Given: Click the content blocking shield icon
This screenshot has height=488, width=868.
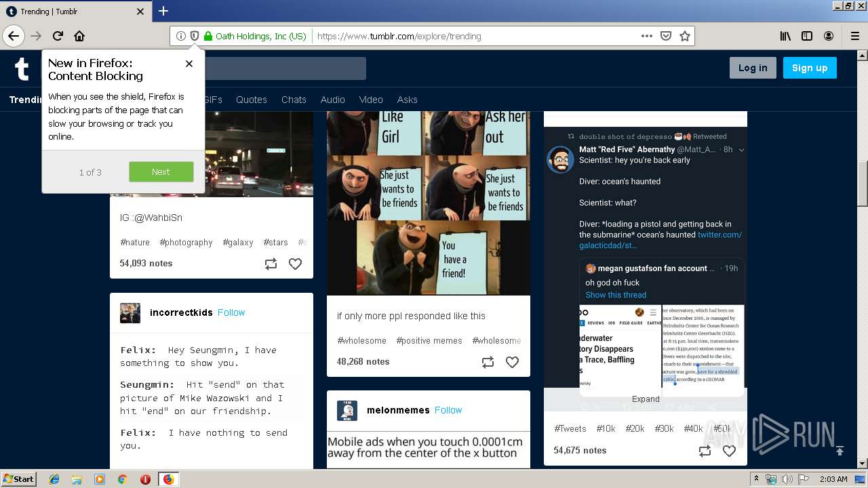Looking at the screenshot, I should click(194, 36).
